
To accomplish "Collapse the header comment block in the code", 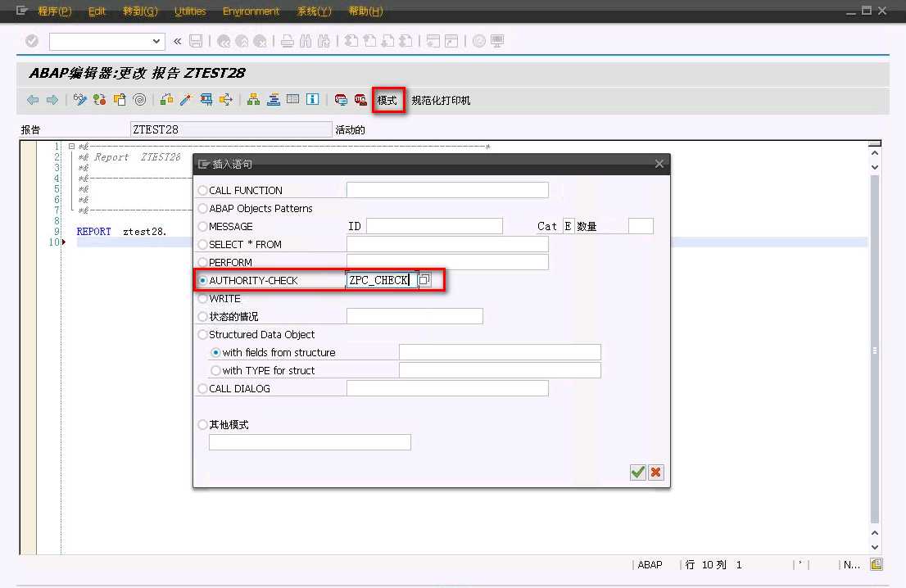I will pyautogui.click(x=71, y=146).
